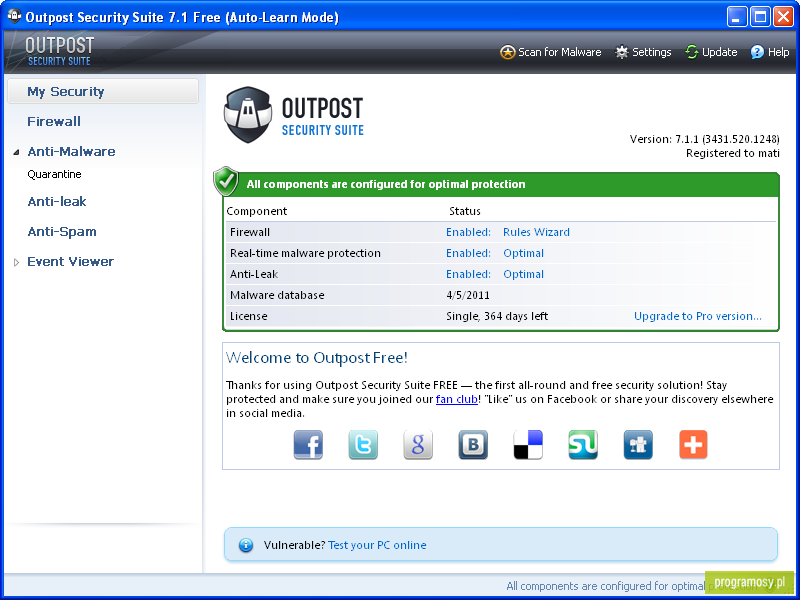
Task: Click the orange plus more-sharing icon
Action: click(x=693, y=445)
